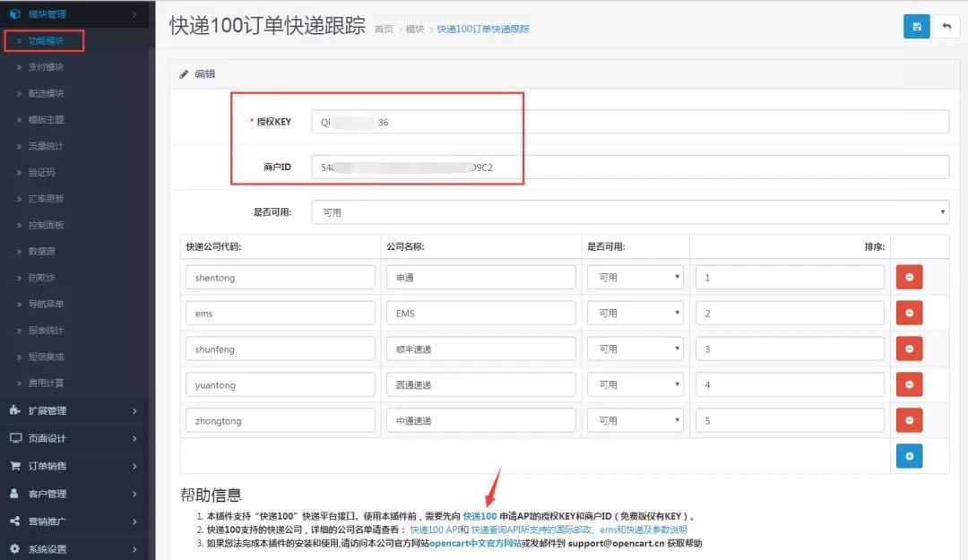Viewport: 968px width, 560px height.
Task: Open the opencart中文官方网站 link
Action: pyautogui.click(x=475, y=543)
